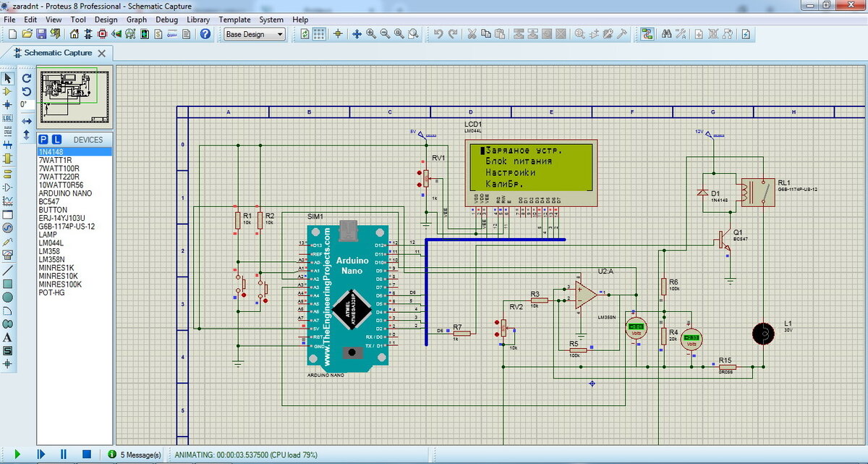Select the Junction Dot Mode tool
This screenshot has width=868, height=464.
point(8,105)
